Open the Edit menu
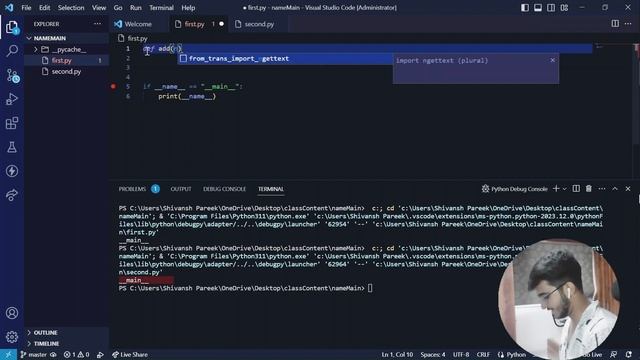Viewport: 640px width, 360px height. (44, 8)
